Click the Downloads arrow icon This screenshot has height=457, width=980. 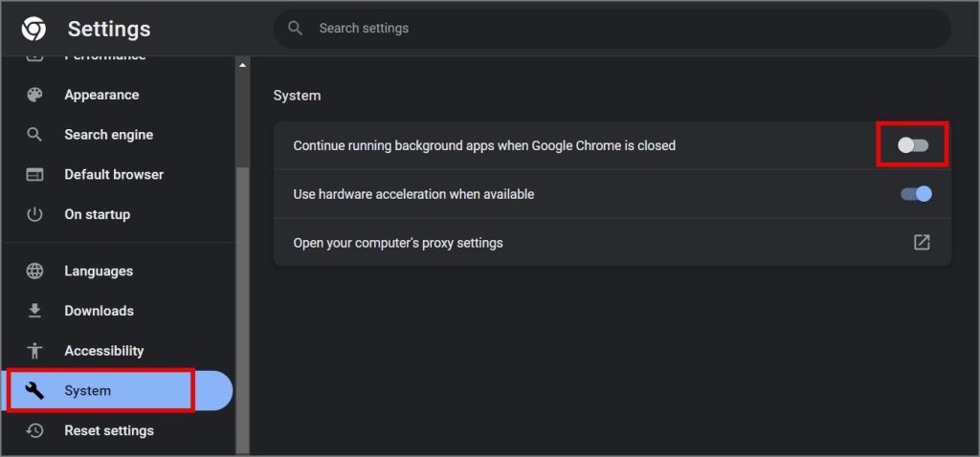(34, 311)
